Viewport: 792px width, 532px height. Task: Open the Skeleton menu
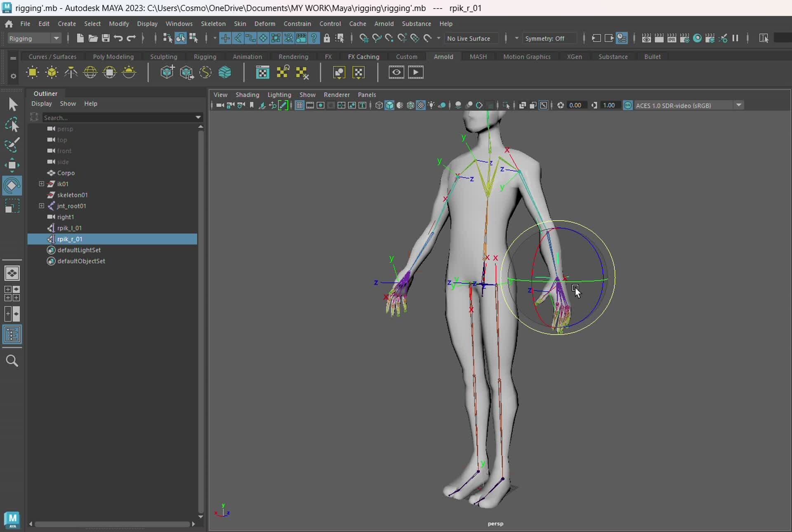coord(213,24)
